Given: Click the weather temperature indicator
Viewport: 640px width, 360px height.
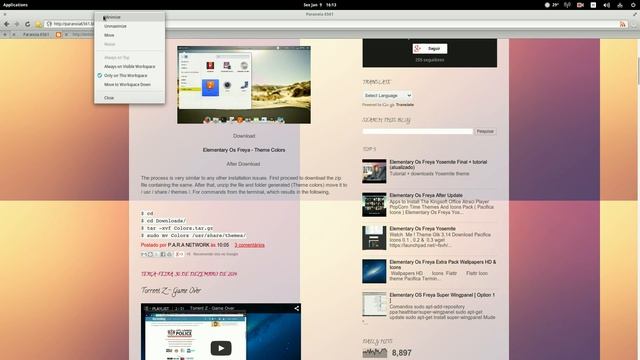Looking at the screenshot, I should pyautogui.click(x=551, y=5).
